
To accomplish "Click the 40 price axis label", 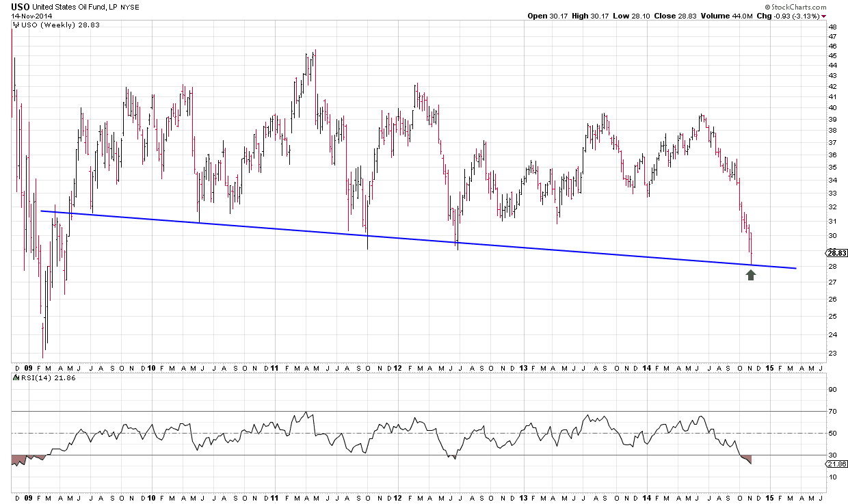I will (x=832, y=107).
